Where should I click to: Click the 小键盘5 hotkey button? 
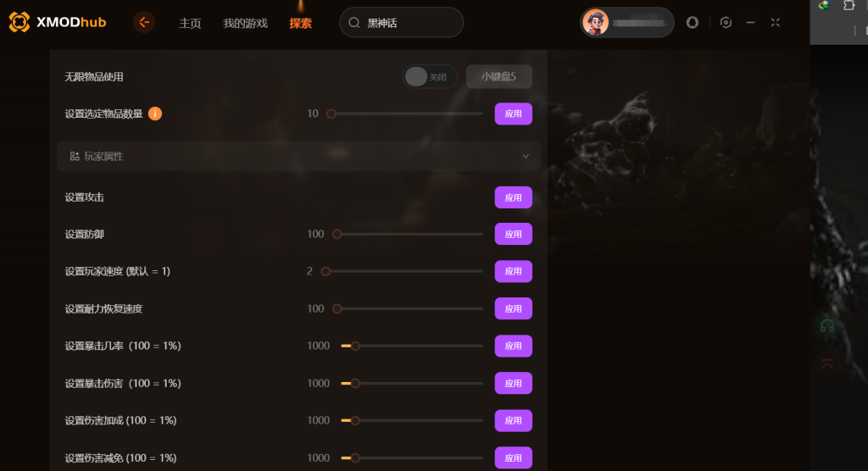coord(498,76)
